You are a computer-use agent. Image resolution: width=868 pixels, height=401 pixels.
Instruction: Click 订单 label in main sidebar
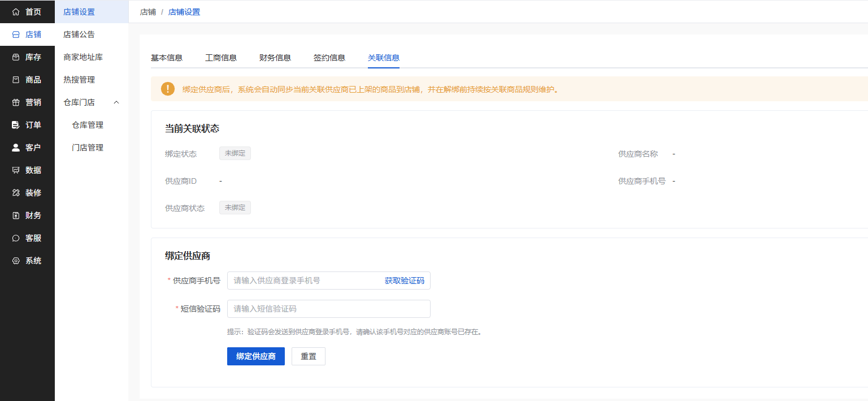pos(33,125)
